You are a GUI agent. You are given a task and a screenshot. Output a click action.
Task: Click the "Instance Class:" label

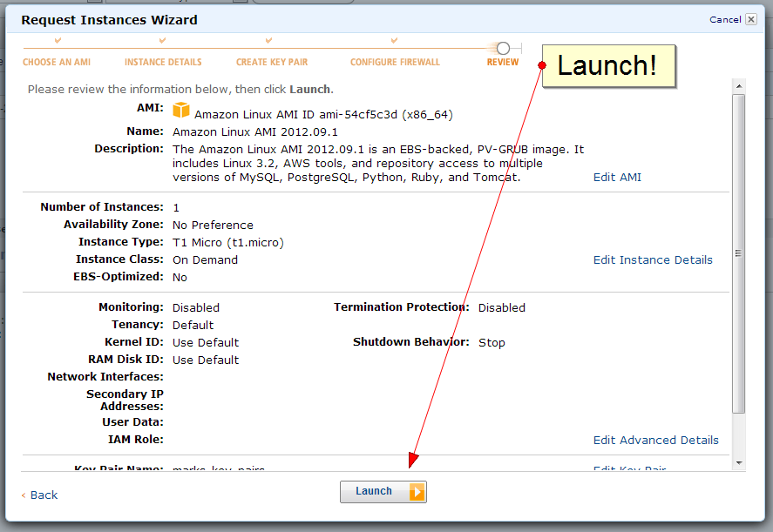point(119,259)
